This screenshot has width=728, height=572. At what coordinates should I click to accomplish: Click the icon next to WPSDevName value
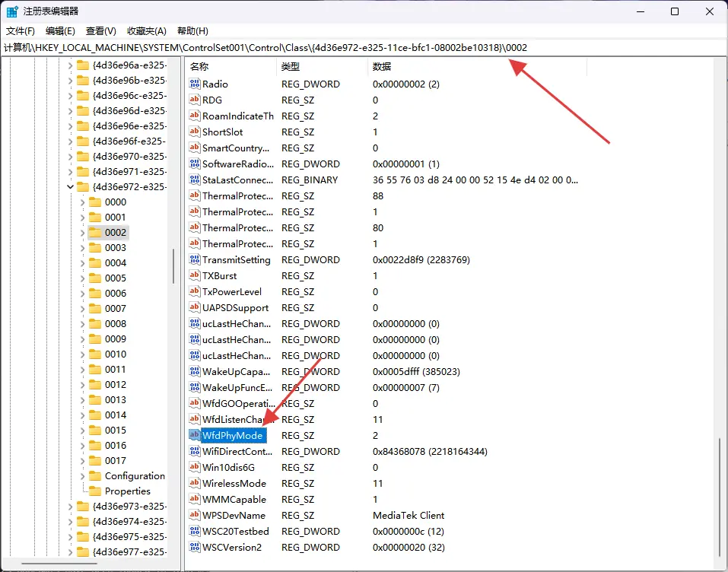click(x=195, y=516)
